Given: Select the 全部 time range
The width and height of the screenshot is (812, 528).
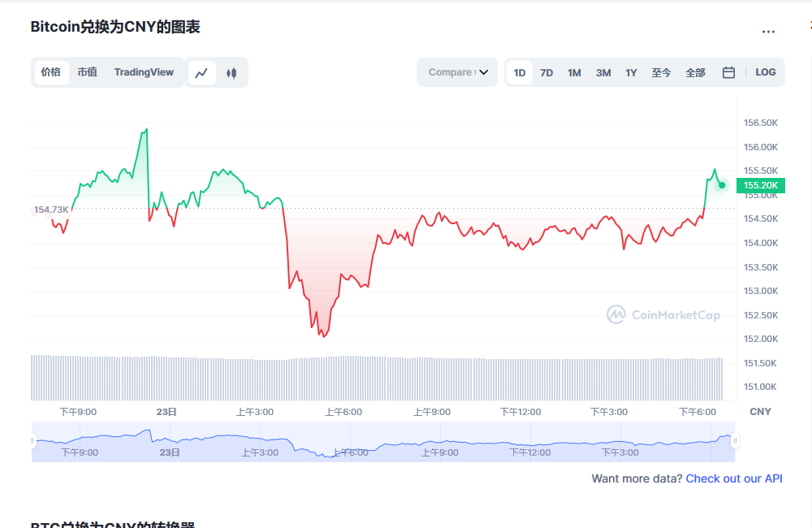Looking at the screenshot, I should point(695,72).
